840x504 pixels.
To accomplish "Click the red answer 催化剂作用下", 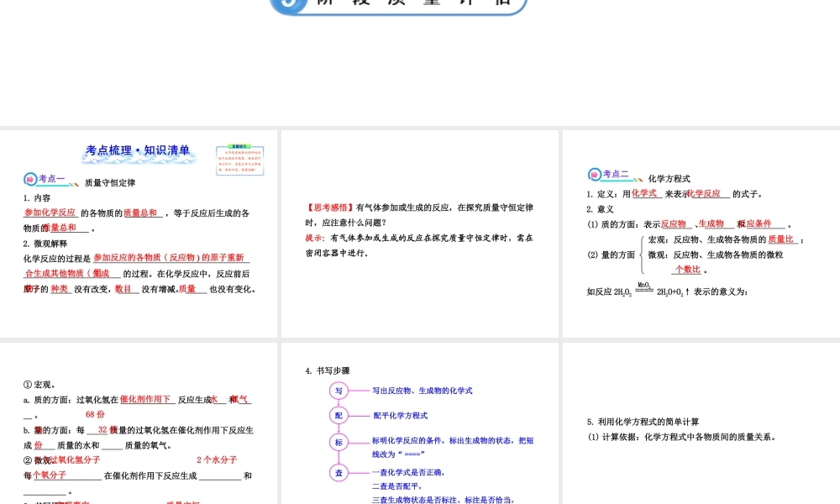I will coord(144,399).
